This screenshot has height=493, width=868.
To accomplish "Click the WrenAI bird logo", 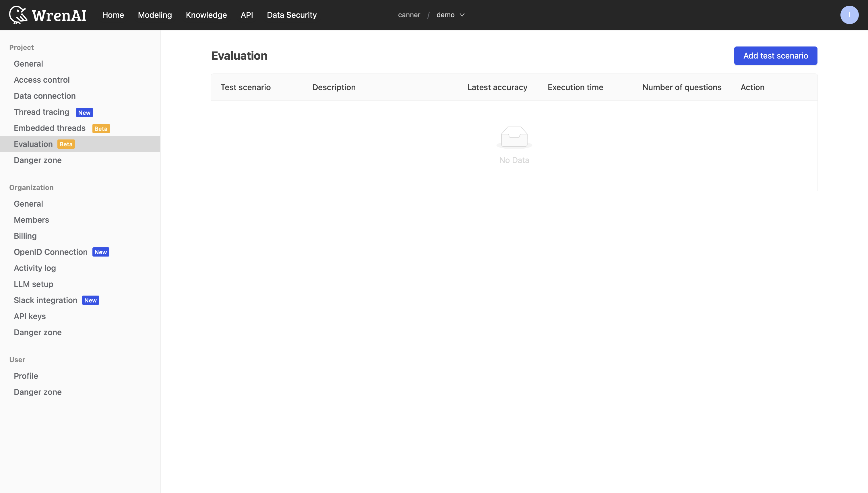I will (18, 15).
